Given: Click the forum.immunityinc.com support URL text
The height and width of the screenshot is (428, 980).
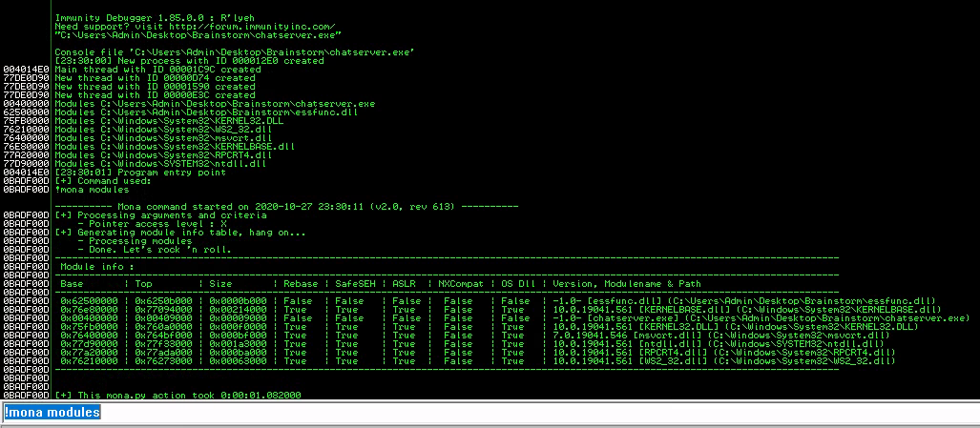Looking at the screenshot, I should point(228,26).
